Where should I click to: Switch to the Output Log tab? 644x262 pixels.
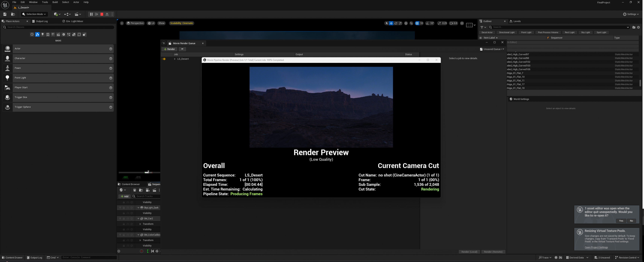click(40, 21)
